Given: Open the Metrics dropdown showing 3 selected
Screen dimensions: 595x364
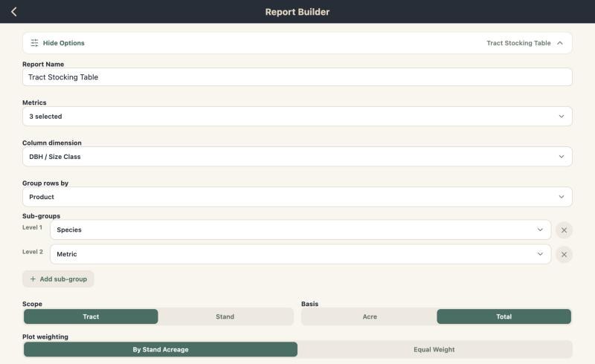Looking at the screenshot, I should click(x=297, y=117).
